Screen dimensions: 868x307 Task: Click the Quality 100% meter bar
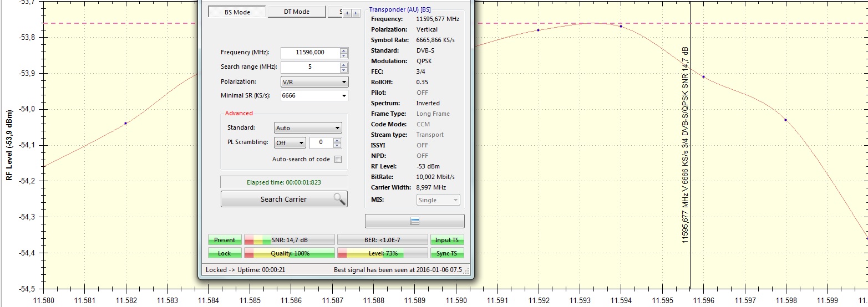290,253
